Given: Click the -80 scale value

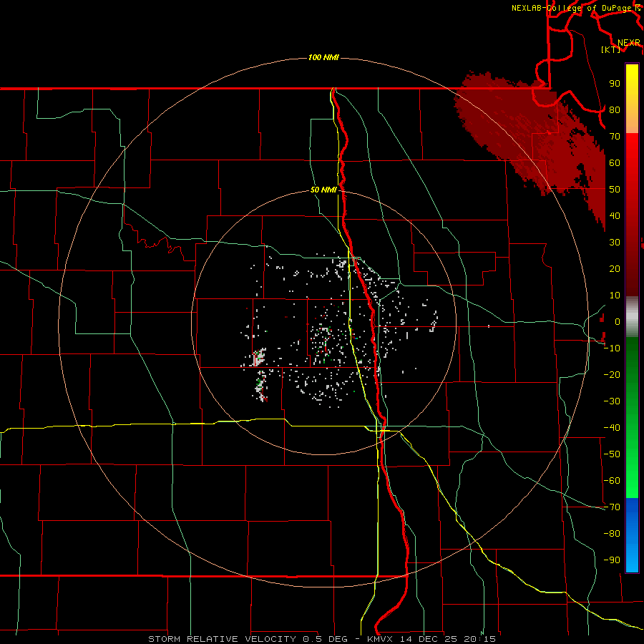Looking at the screenshot, I should point(612,534).
